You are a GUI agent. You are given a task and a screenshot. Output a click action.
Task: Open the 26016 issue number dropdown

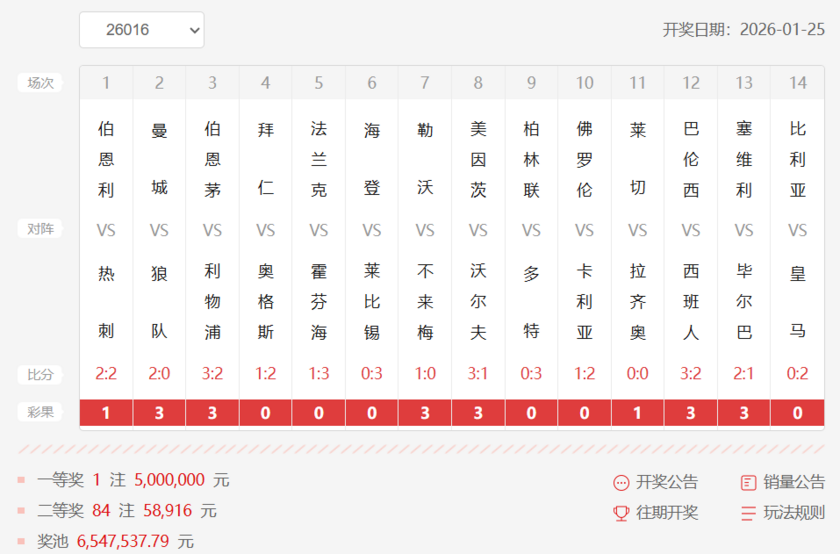(x=141, y=30)
